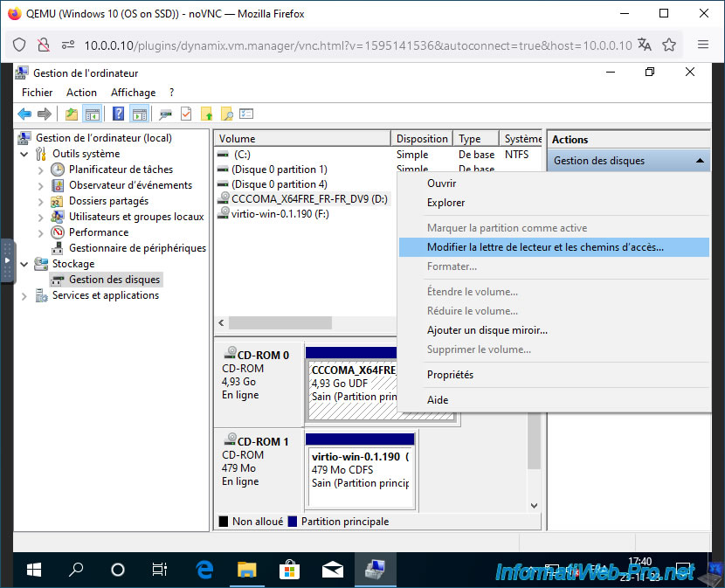The height and width of the screenshot is (588, 725).
Task: Click the checkmark document toolbar icon
Action: pos(186,114)
